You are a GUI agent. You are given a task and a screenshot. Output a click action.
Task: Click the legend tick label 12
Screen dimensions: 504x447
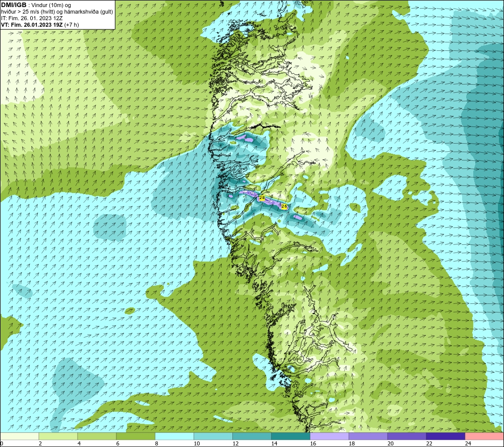point(235,443)
